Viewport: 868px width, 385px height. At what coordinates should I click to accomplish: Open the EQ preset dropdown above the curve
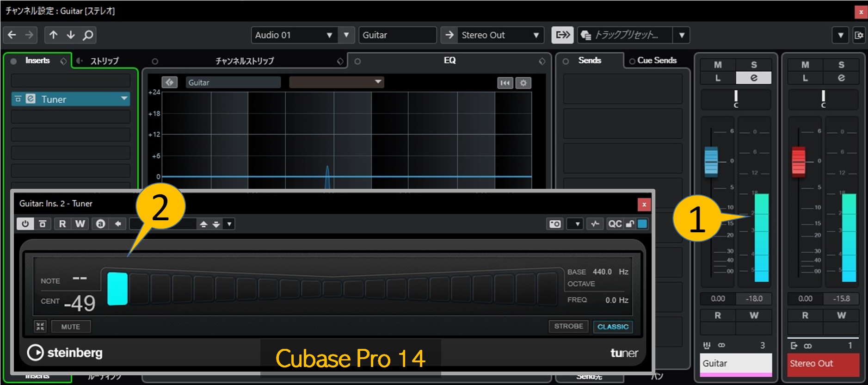pyautogui.click(x=337, y=82)
